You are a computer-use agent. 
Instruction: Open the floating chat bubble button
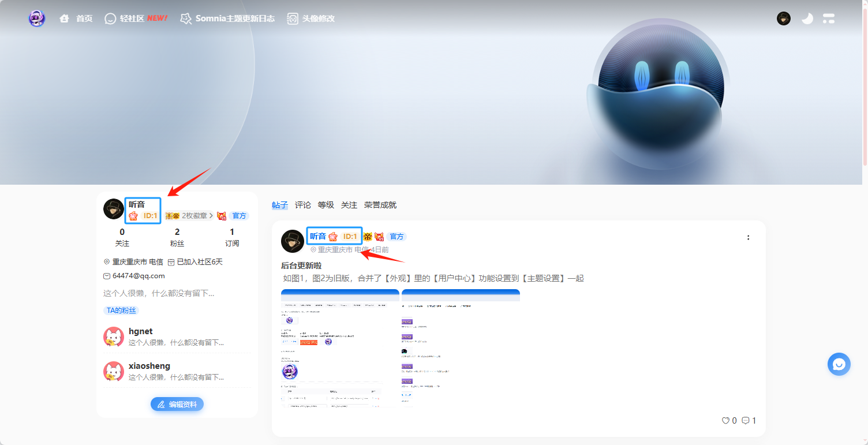[x=839, y=364]
